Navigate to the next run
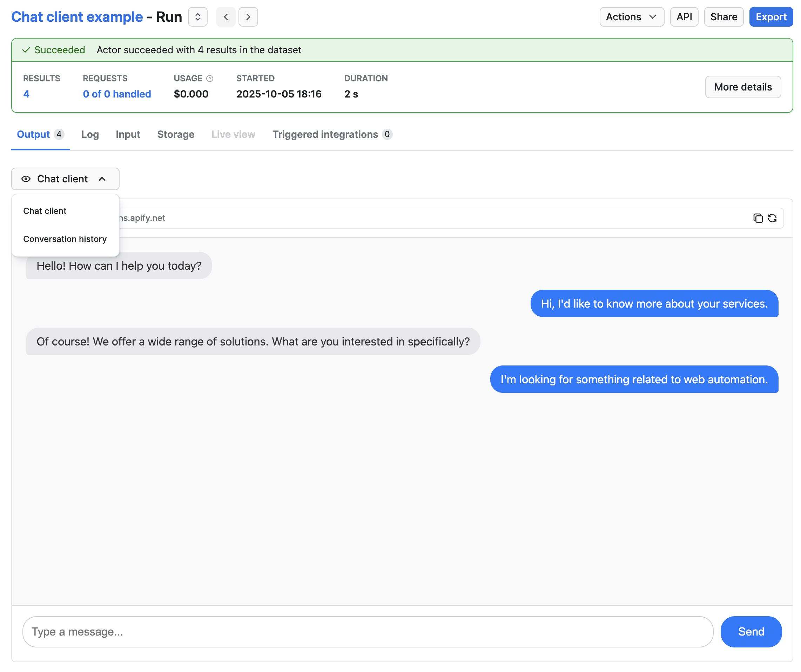This screenshot has height=672, width=801. [248, 17]
